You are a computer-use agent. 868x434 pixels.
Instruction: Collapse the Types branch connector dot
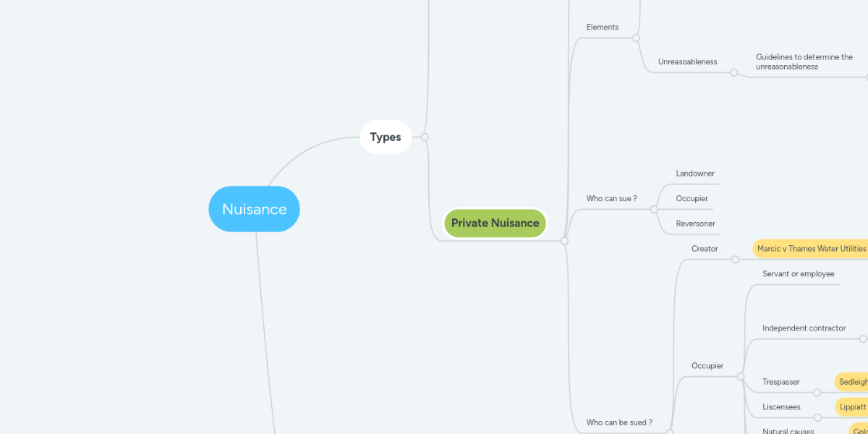424,137
